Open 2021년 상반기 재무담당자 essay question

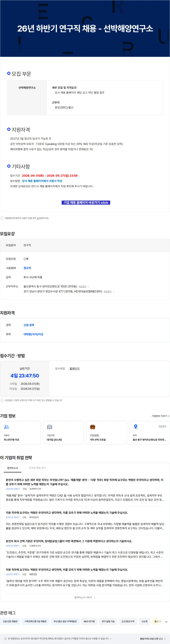(x=67, y=512)
